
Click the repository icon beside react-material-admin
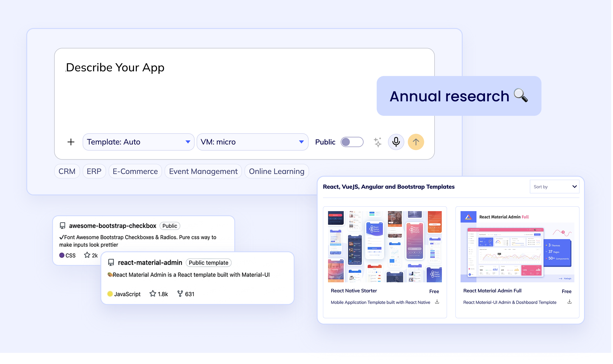[111, 262]
